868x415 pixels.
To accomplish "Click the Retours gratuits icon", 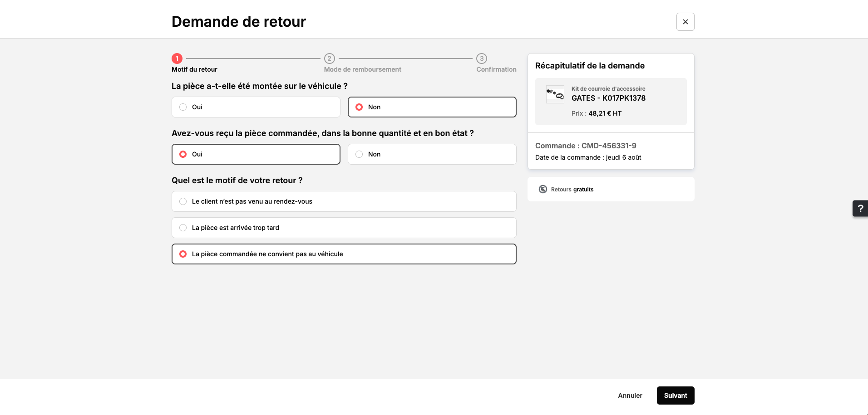I will tap(542, 189).
